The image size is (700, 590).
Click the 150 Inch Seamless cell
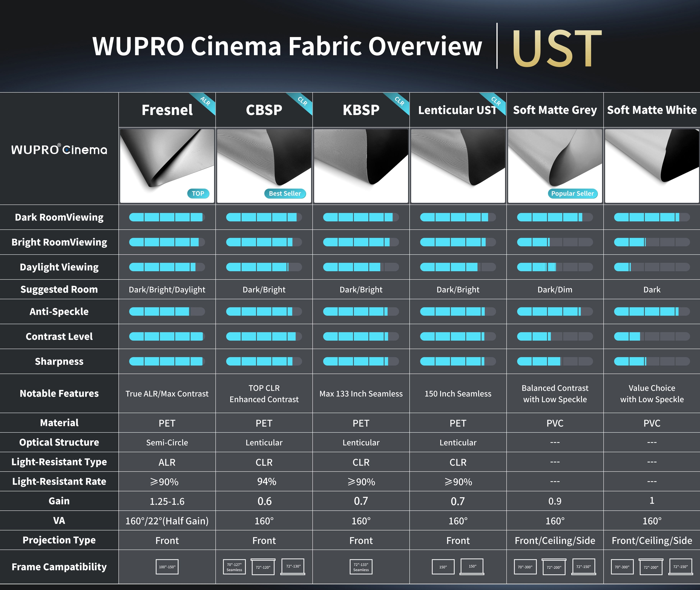tap(458, 394)
